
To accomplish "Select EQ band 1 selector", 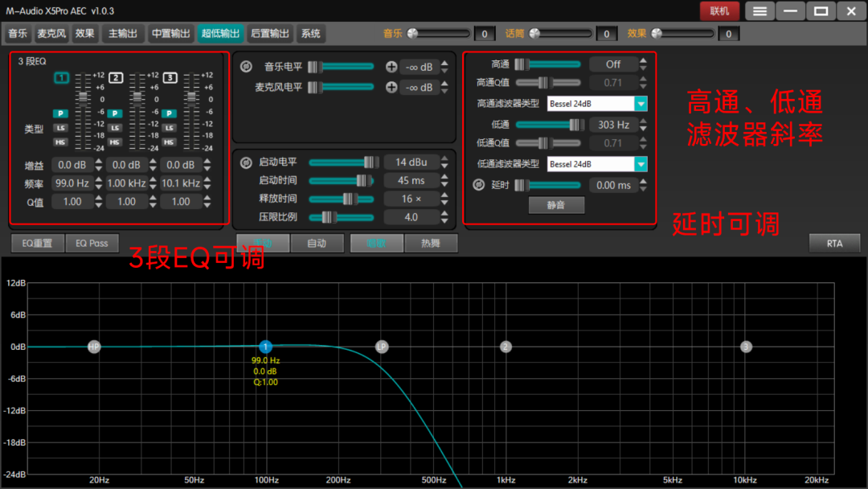I will pyautogui.click(x=61, y=77).
